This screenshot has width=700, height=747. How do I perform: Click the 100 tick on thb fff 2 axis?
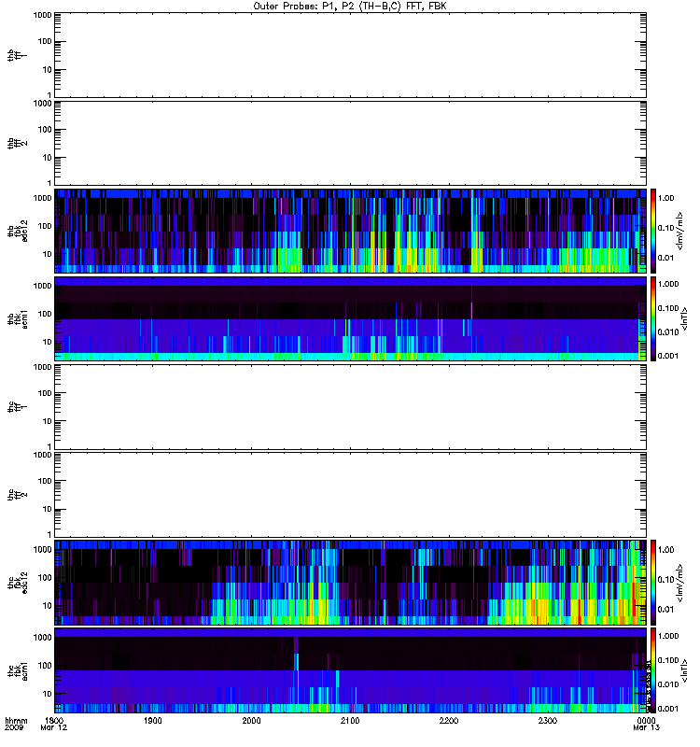(45, 130)
